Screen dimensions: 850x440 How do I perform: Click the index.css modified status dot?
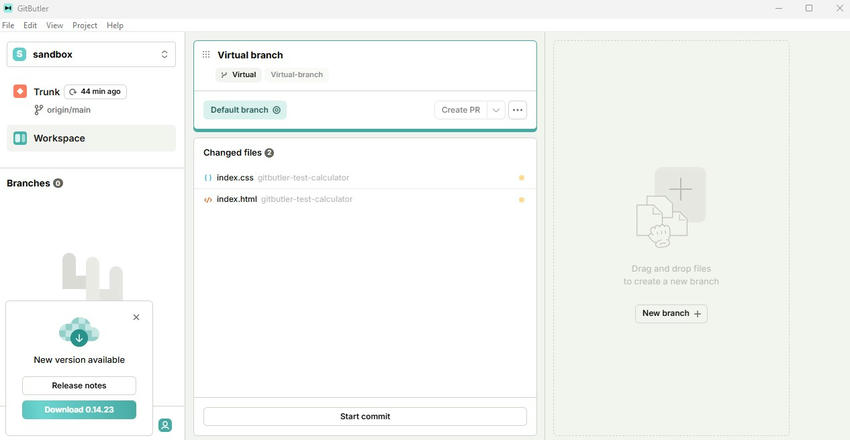[521, 178]
